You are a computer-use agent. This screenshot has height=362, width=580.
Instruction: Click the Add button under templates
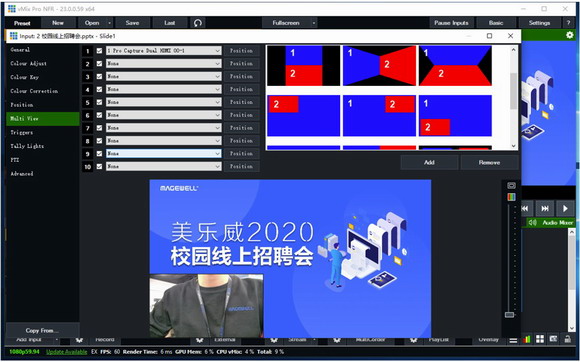coord(429,162)
